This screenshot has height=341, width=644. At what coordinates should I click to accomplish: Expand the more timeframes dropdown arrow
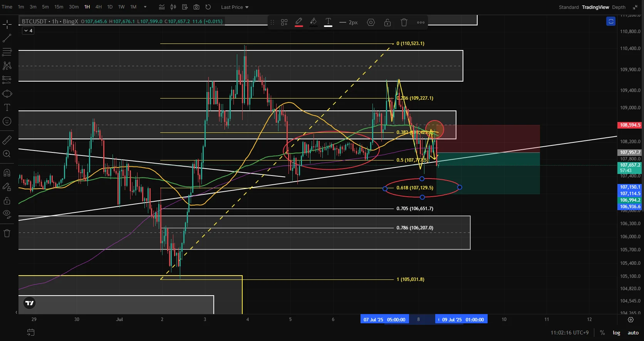[145, 7]
